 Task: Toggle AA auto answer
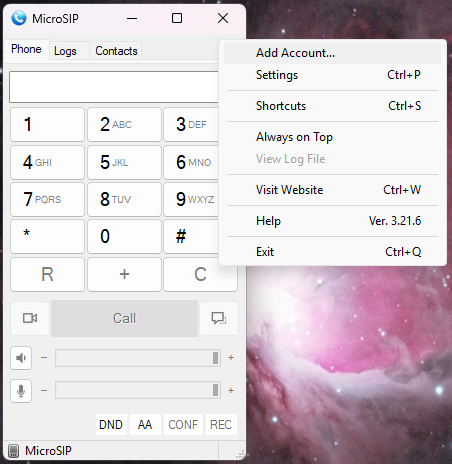(145, 425)
